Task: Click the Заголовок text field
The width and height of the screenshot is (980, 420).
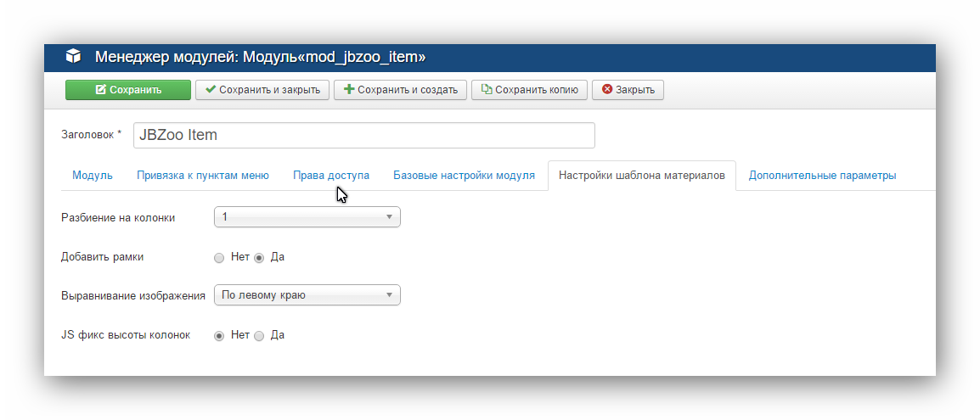Action: 363,135
